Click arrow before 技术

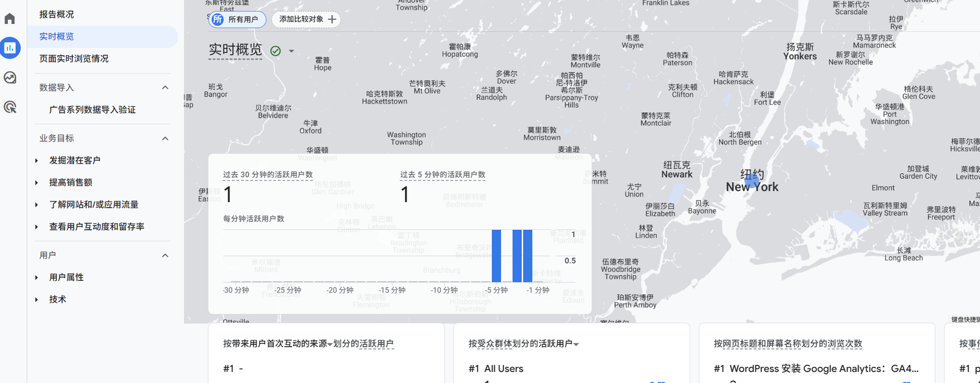37,300
